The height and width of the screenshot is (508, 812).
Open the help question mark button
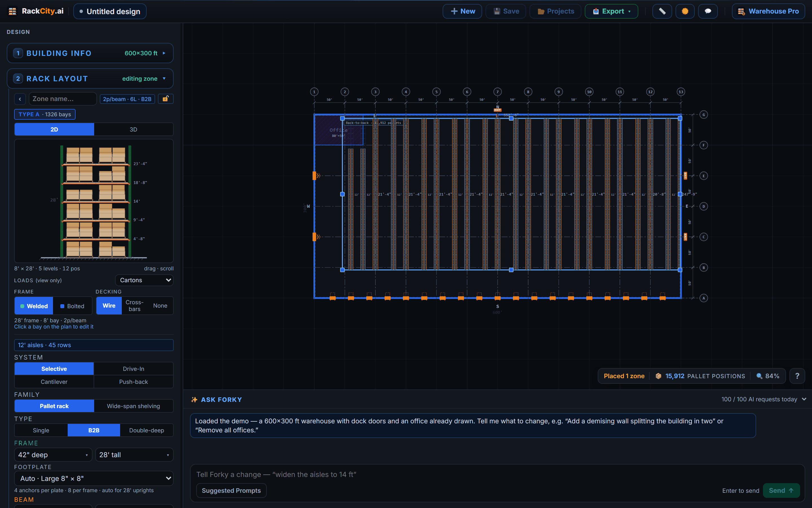click(x=797, y=376)
